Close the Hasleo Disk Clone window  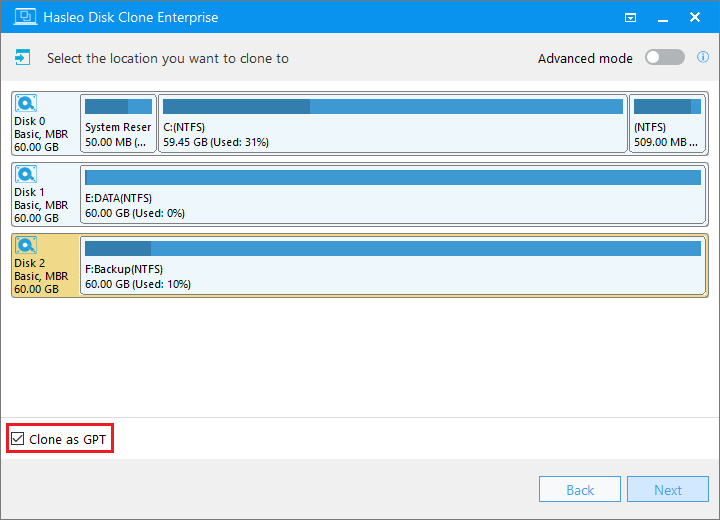(695, 17)
